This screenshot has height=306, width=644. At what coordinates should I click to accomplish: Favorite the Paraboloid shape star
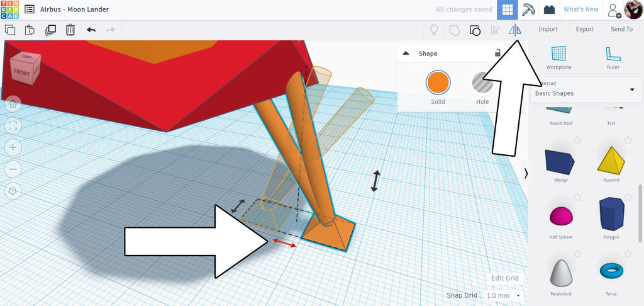click(x=577, y=254)
